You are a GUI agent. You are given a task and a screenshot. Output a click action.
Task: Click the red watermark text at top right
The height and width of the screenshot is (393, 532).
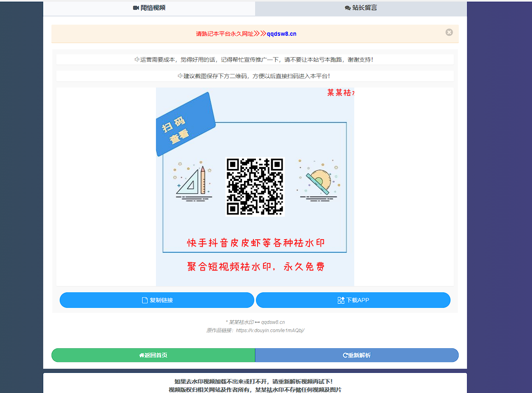340,93
